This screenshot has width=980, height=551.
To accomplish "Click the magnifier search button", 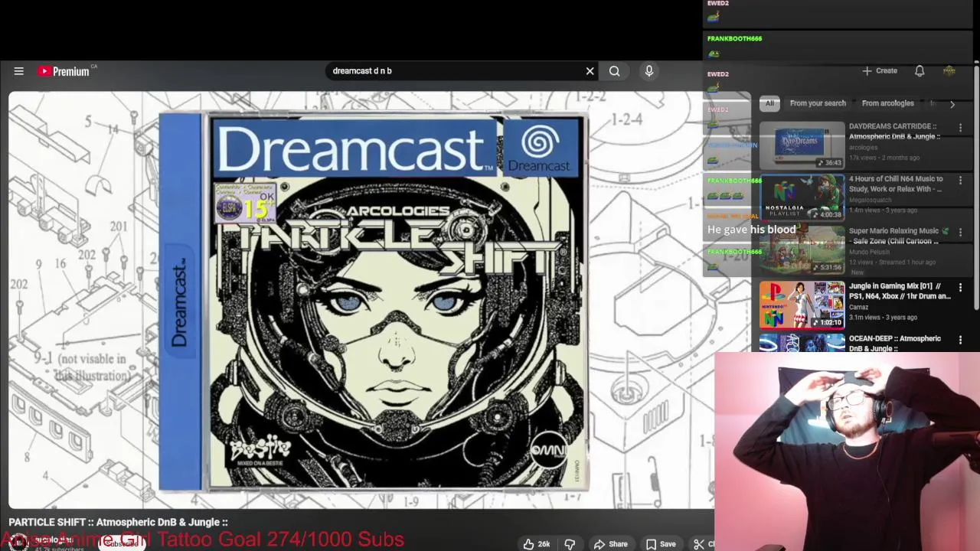I will pos(614,71).
